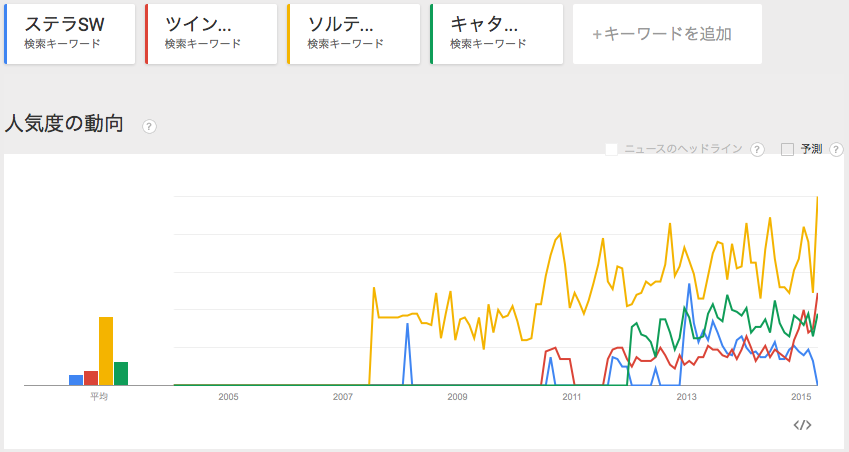849x452 pixels.
Task: Click help icon beside 予測 checkbox
Action: pos(836,149)
